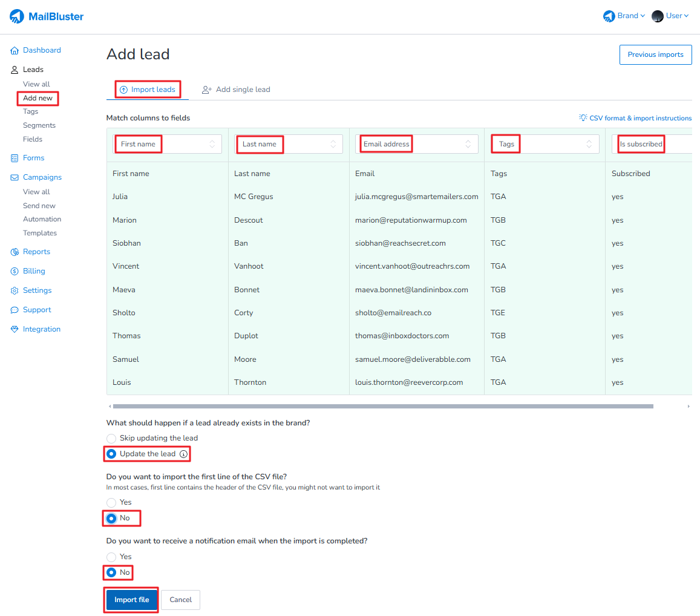
Task: Click samuel.moore@deliverabble.com email cell
Action: click(413, 359)
